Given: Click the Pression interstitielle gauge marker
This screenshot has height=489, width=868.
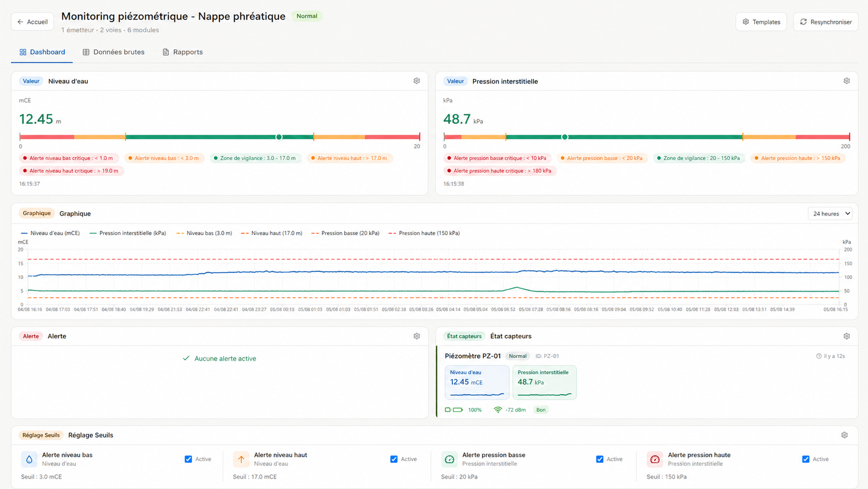Looking at the screenshot, I should (565, 137).
